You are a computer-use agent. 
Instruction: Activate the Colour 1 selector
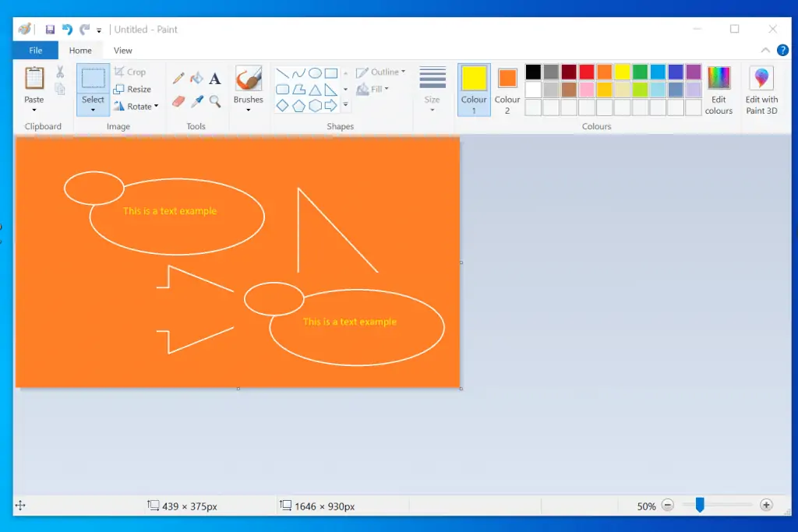pyautogui.click(x=474, y=90)
